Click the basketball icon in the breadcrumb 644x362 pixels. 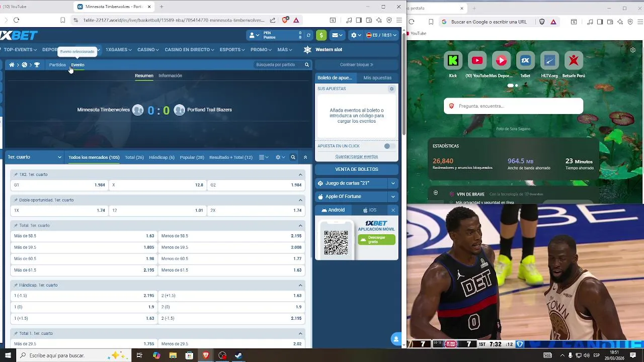click(x=24, y=65)
